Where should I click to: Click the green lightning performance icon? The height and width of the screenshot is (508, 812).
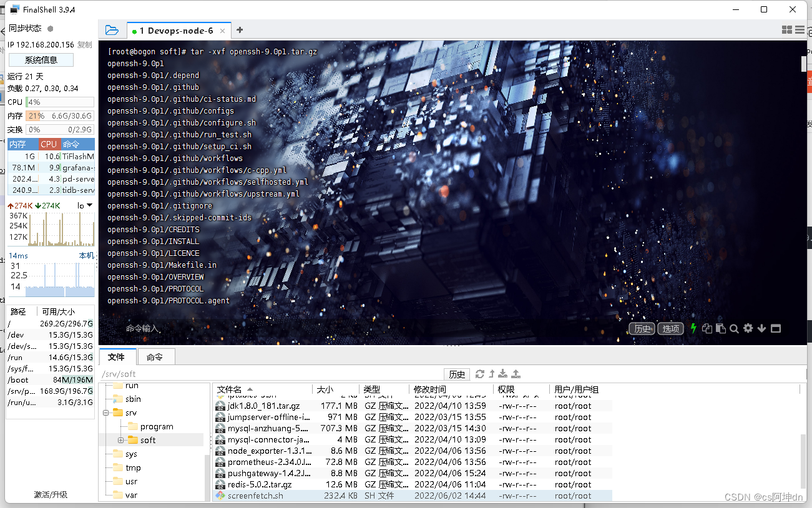693,328
